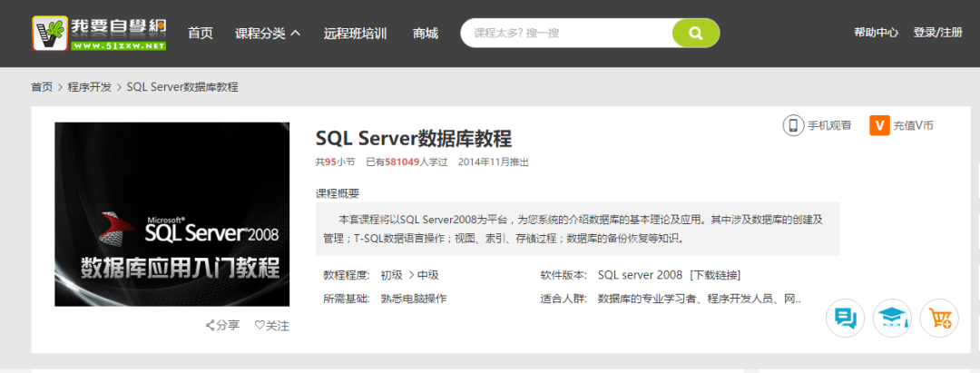Click the SQL server 2008 version text
The height and width of the screenshot is (373, 980).
[x=640, y=276]
